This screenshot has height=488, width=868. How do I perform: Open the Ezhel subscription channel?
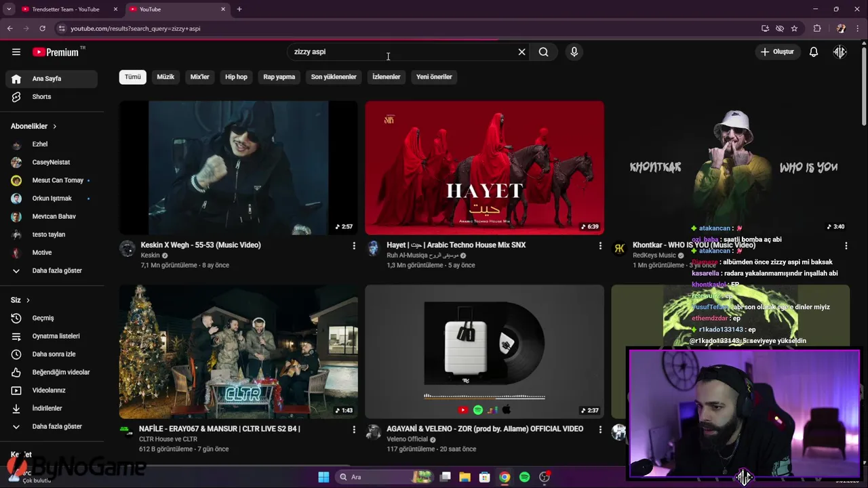point(52,144)
